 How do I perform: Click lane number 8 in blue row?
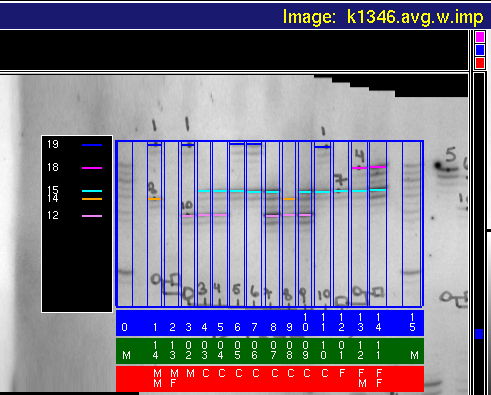click(273, 327)
